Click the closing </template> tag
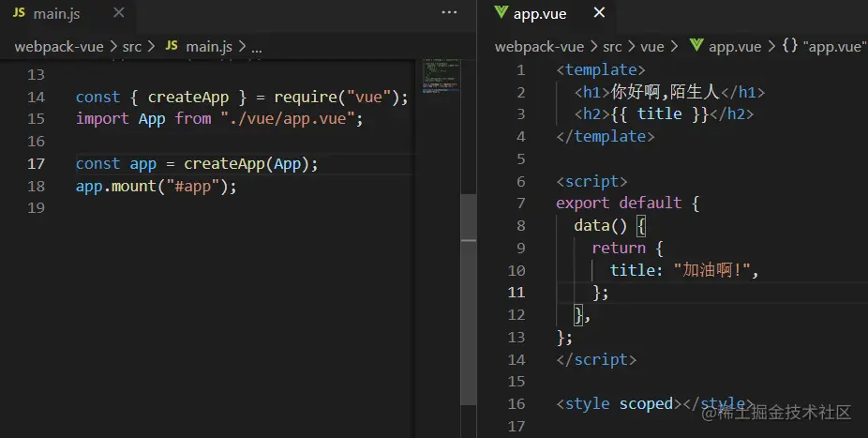The width and height of the screenshot is (868, 438). pyautogui.click(x=606, y=136)
